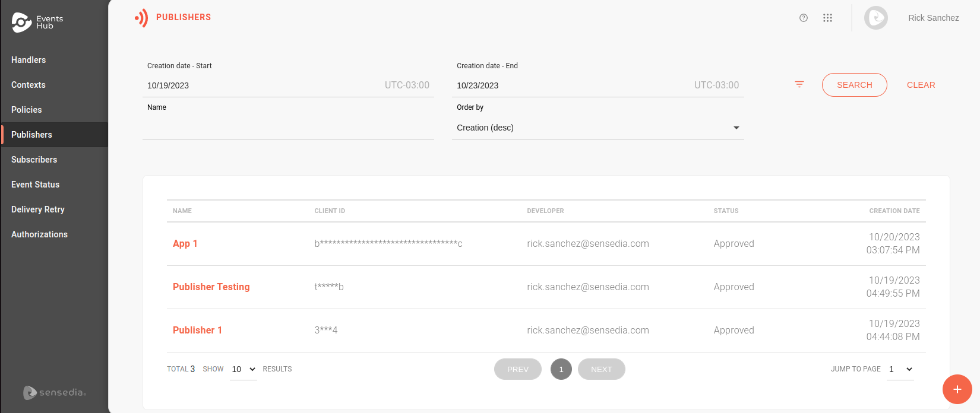Expand the Order by dropdown
Screen dimensions: 980x413
[598, 128]
